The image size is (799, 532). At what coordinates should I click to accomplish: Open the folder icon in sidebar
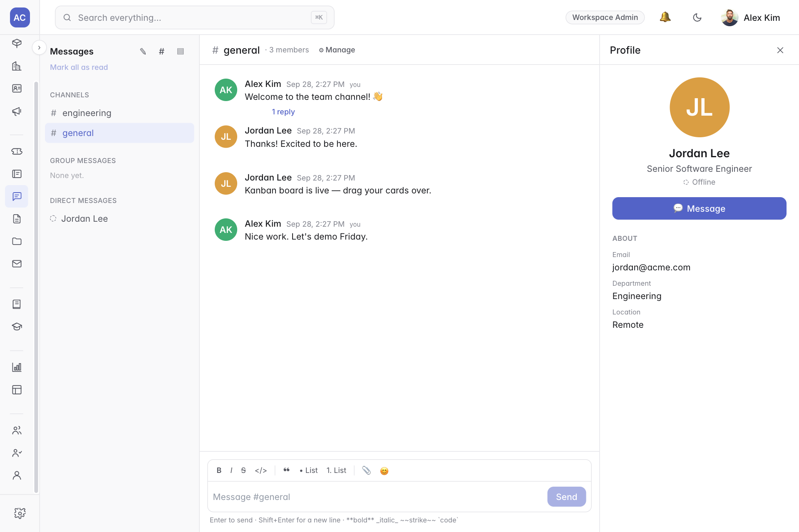(x=17, y=241)
